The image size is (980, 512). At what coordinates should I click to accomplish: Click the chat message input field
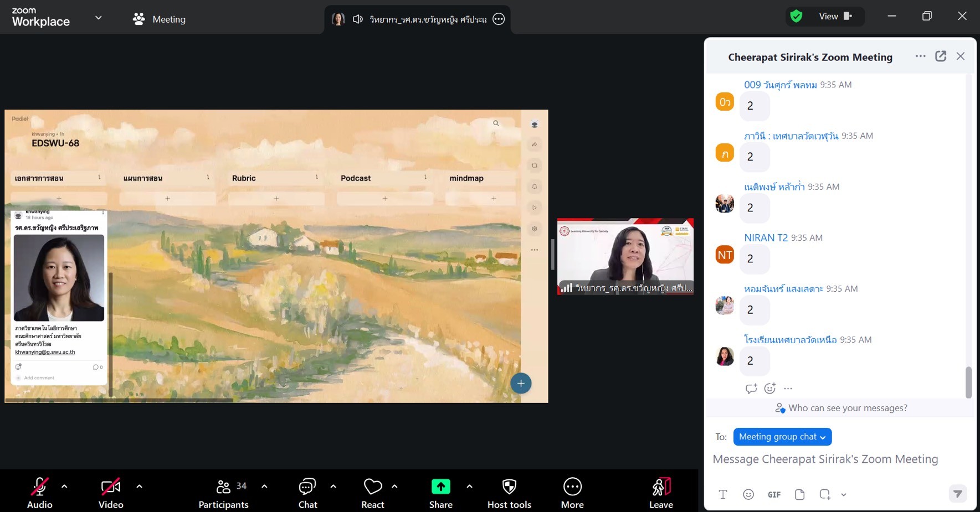pyautogui.click(x=825, y=459)
